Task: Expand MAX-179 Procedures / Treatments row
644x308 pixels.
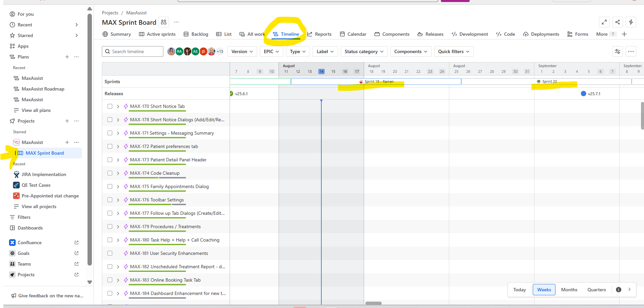Action: click(118, 226)
